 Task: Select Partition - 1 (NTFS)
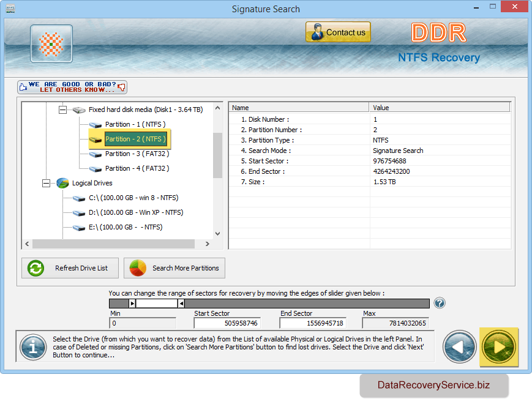click(x=135, y=124)
